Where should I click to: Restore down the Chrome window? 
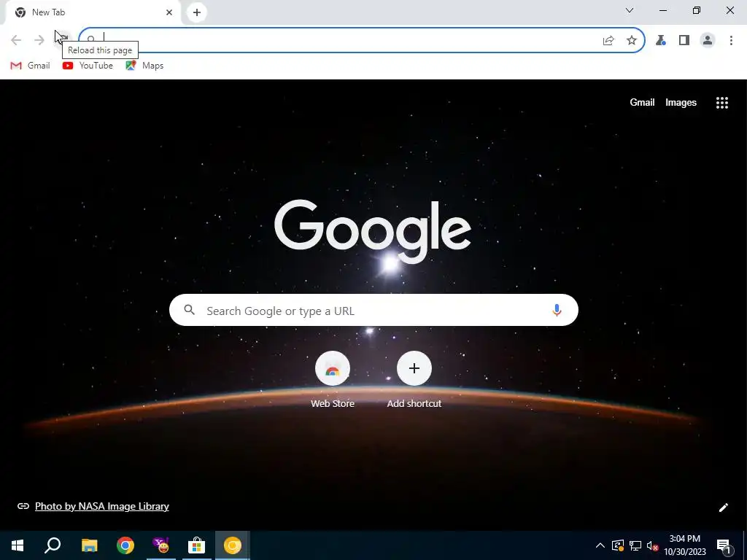click(x=697, y=10)
